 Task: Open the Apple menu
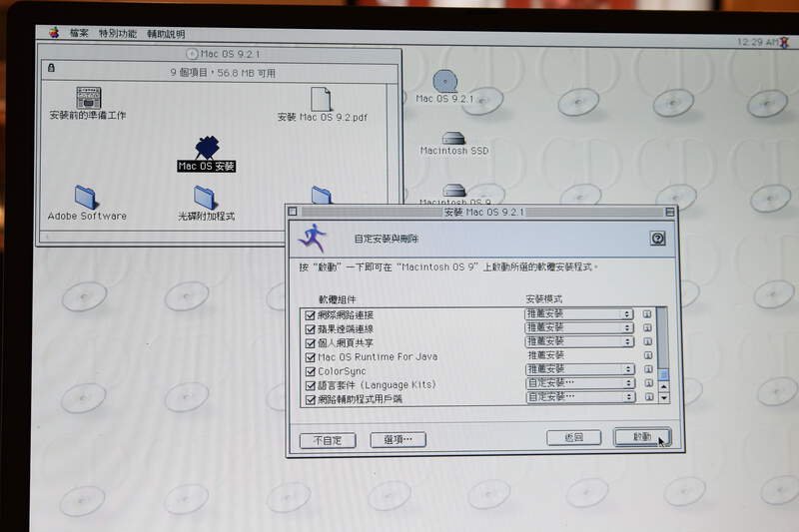[54, 33]
